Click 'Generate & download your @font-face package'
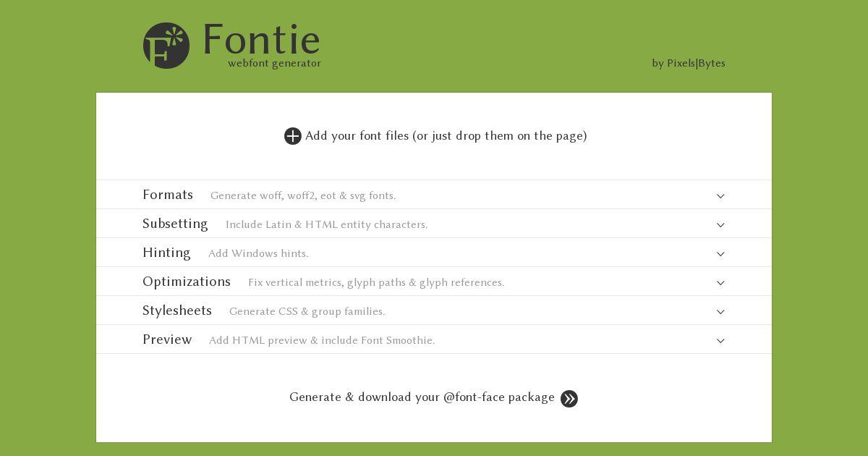The image size is (868, 456). pyautogui.click(x=422, y=397)
